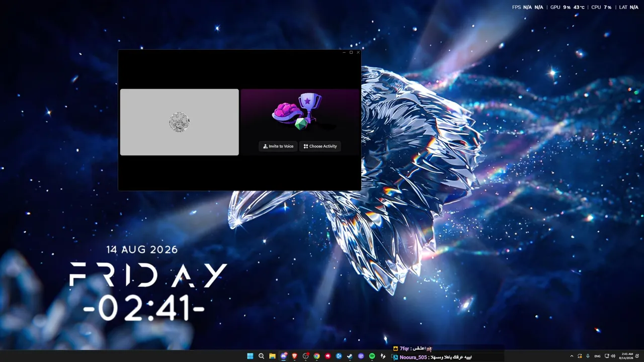
Task: Open the volume control in the tray
Action: point(613,356)
